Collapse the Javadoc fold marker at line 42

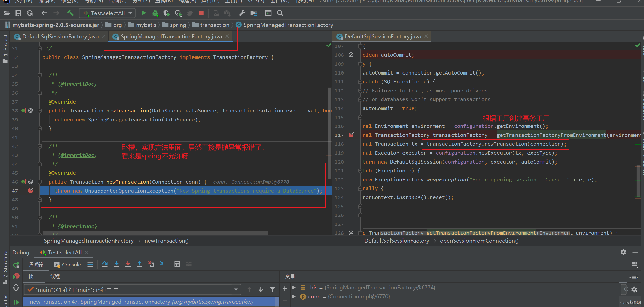40,146
